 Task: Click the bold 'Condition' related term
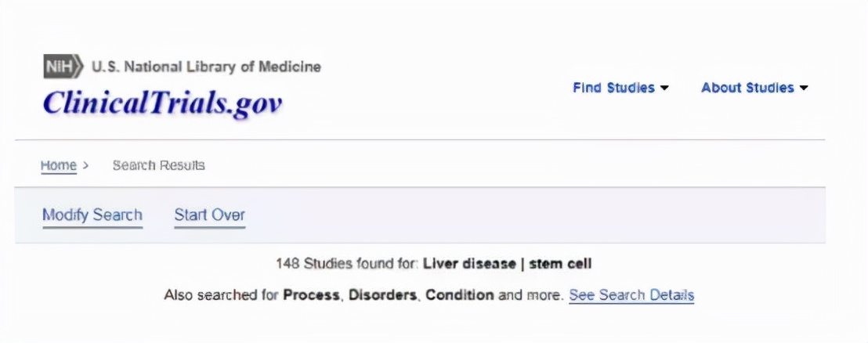[x=460, y=295]
